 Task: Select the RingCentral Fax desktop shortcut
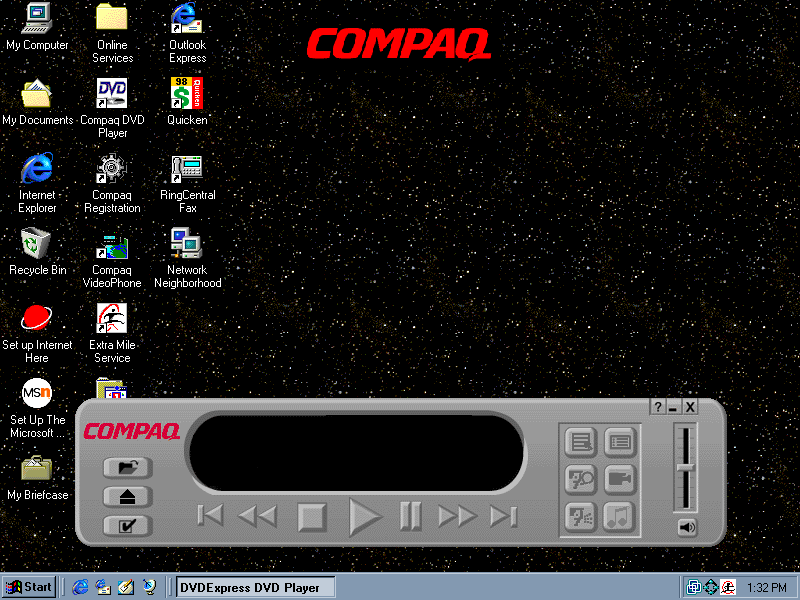187,183
